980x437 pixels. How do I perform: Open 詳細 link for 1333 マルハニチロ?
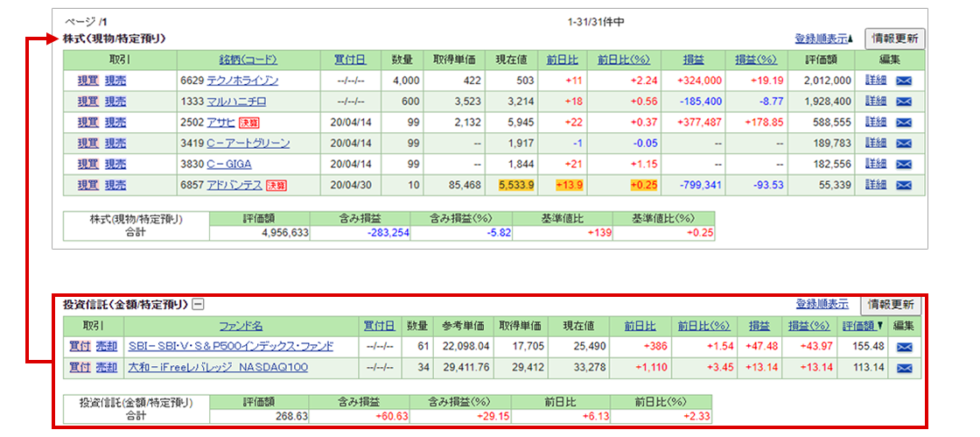click(x=876, y=102)
